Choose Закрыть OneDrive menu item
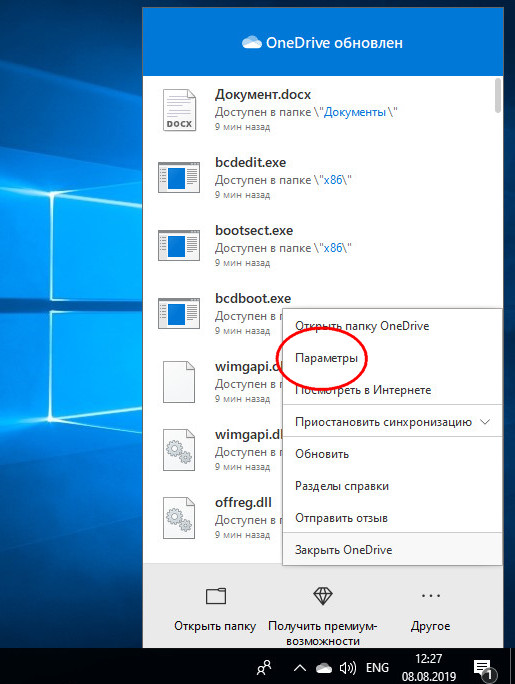 (392, 550)
